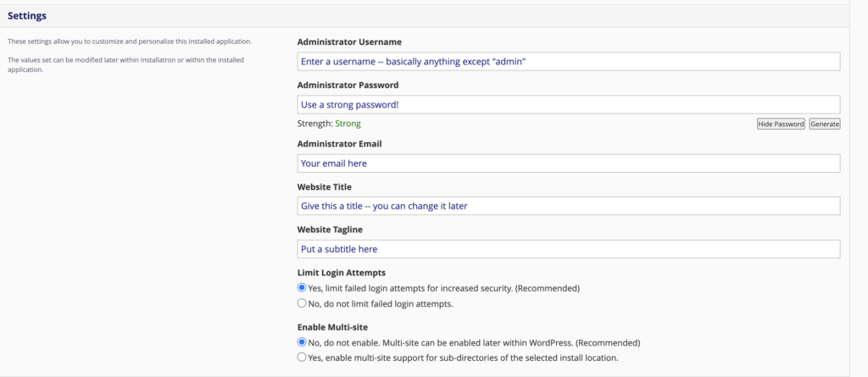Image resolution: width=868 pixels, height=377 pixels.
Task: Click the Website Tagline label
Action: point(330,230)
